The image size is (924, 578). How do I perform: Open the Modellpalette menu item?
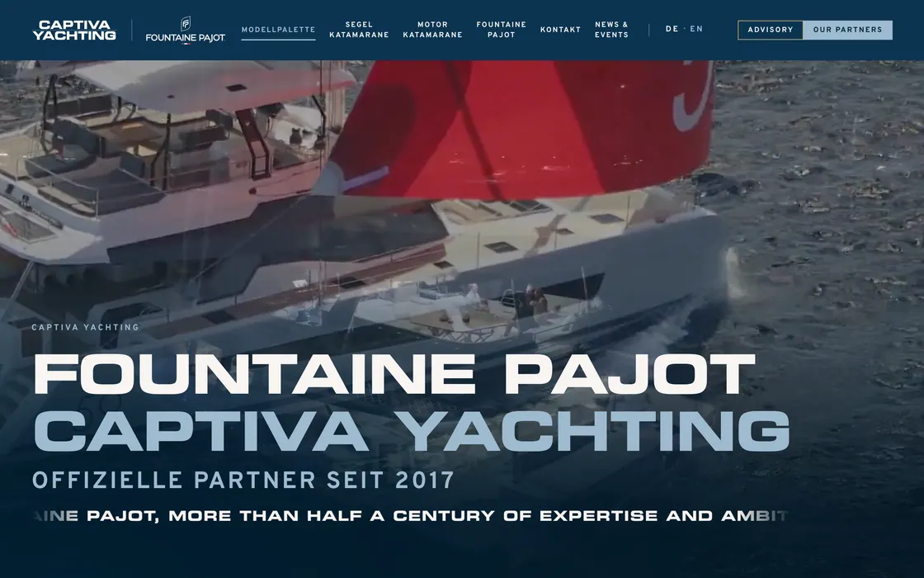click(278, 30)
